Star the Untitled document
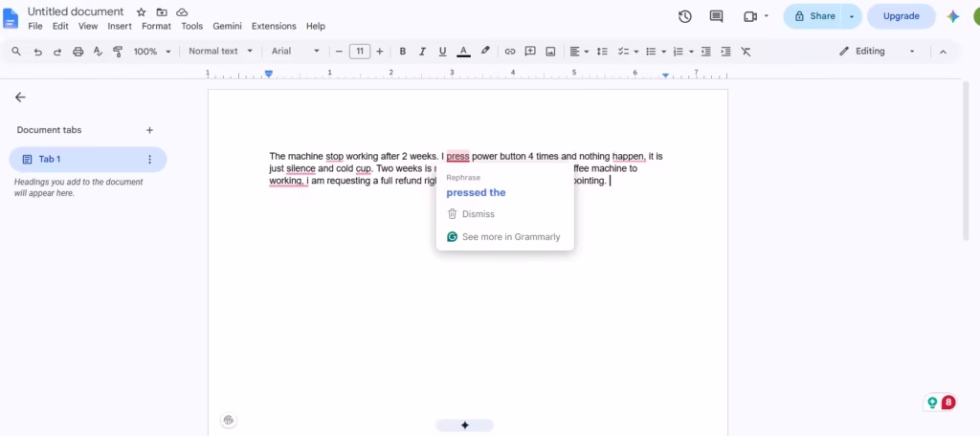The width and height of the screenshot is (980, 436). (142, 12)
